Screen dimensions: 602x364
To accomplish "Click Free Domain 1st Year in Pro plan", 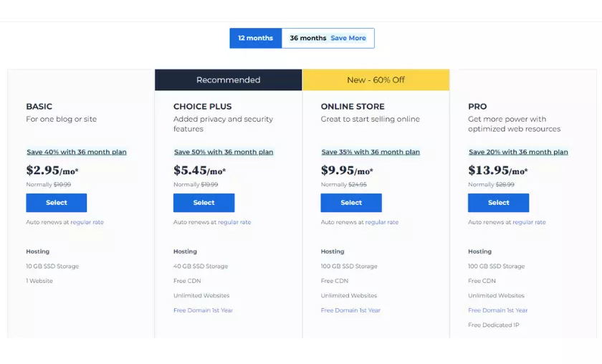I will pyautogui.click(x=498, y=310).
